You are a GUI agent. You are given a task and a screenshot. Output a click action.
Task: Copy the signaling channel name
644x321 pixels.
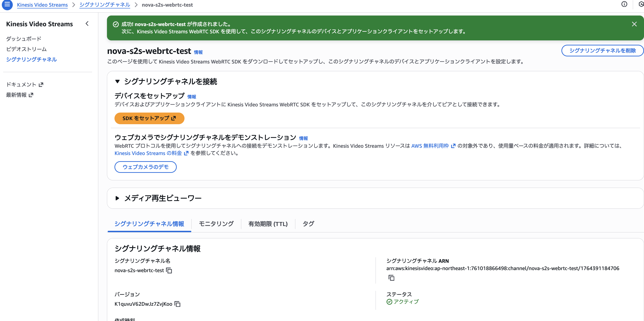[x=169, y=271]
